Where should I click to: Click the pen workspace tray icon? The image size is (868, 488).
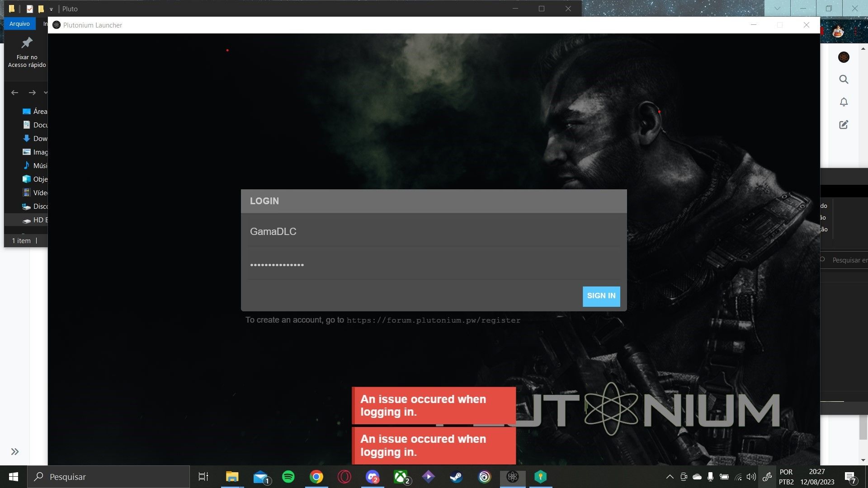[x=767, y=477]
